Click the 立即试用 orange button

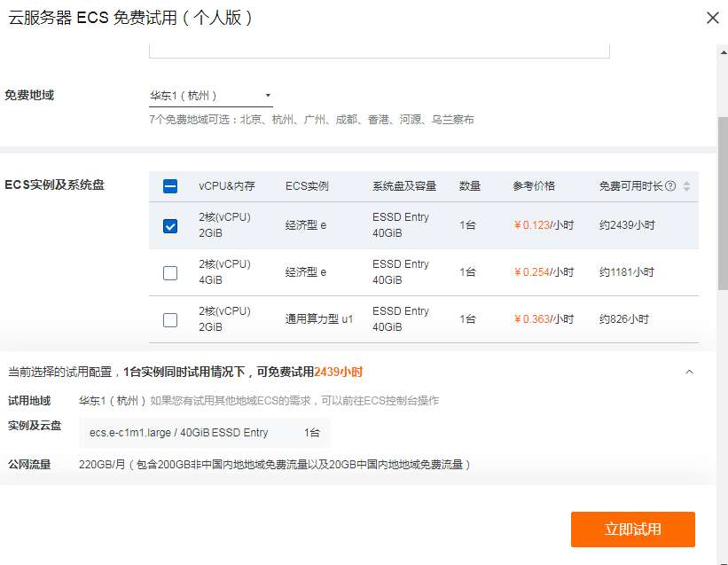coord(632,530)
